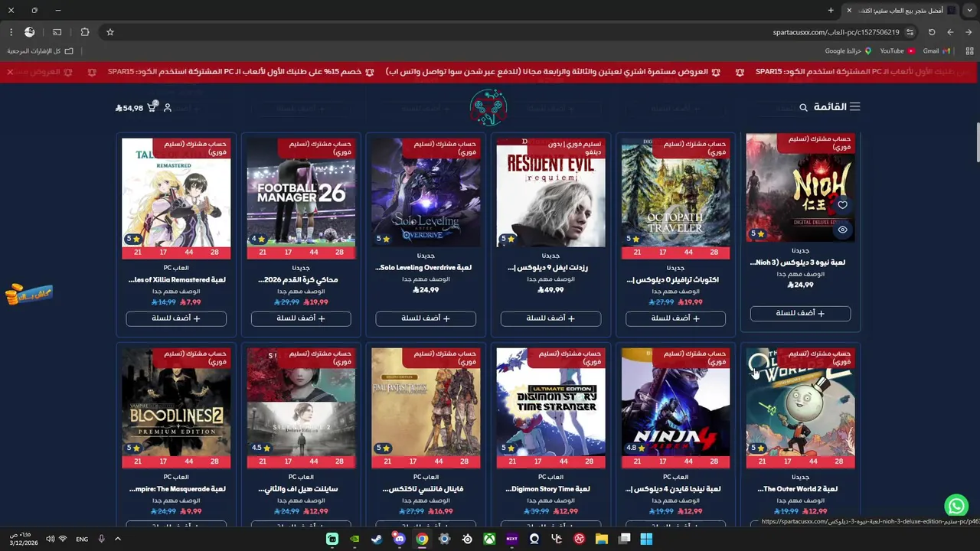
Task: Open Nioh 3 cover image
Action: tap(800, 187)
